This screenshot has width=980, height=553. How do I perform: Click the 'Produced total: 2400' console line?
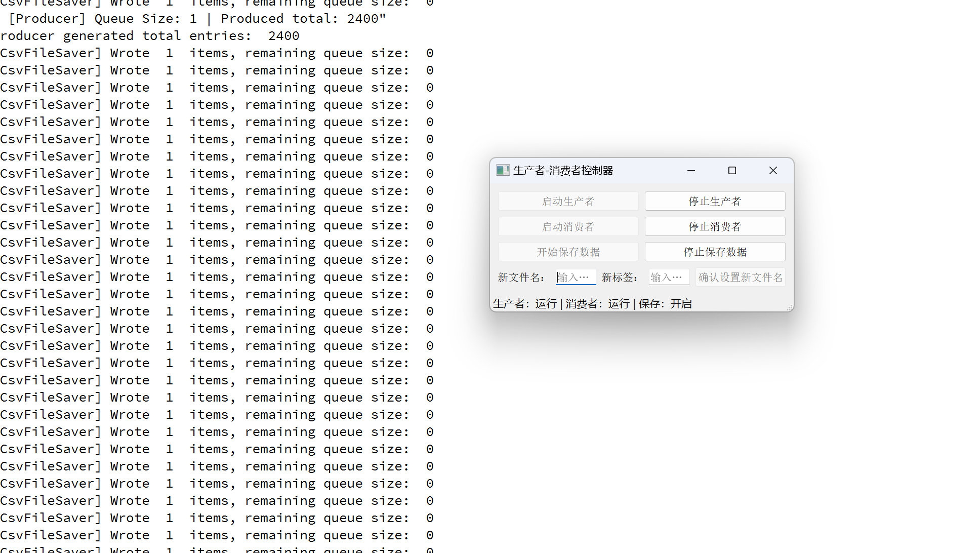coord(303,19)
